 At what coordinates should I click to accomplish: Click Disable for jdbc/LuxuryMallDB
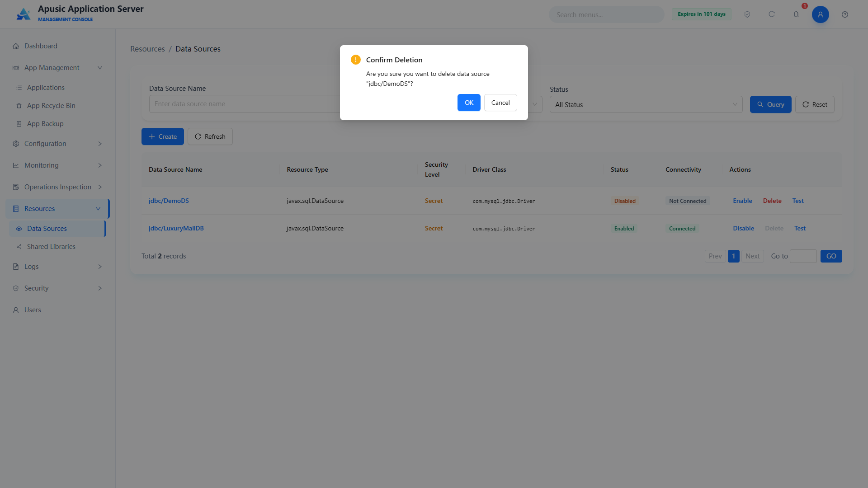[743, 228]
